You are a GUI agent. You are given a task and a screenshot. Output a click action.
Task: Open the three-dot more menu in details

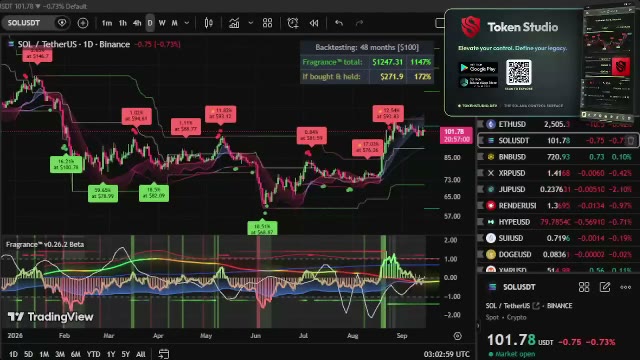pyautogui.click(x=626, y=287)
